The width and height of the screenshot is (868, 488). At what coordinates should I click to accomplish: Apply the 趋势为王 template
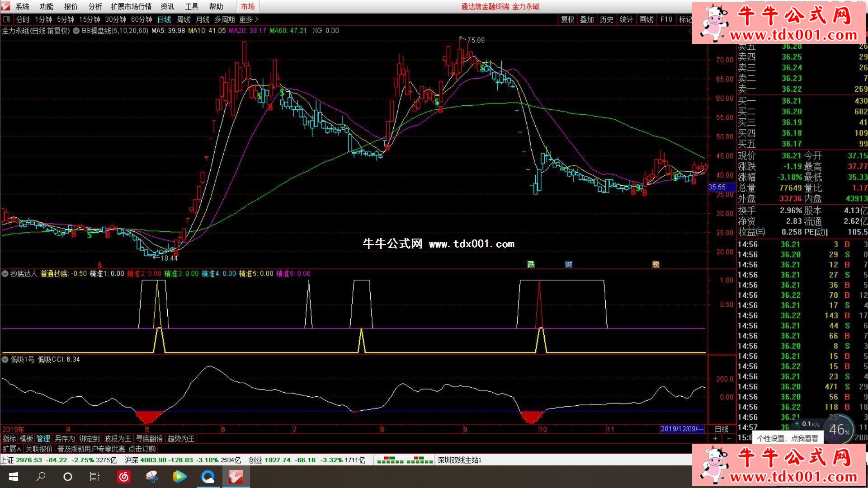coord(181,439)
